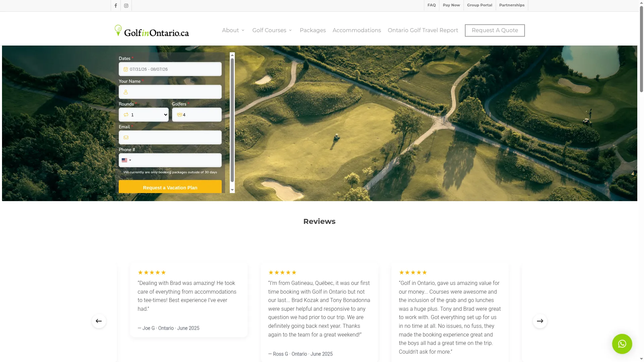
Task: Click the form scroll down arrow
Action: point(232,190)
